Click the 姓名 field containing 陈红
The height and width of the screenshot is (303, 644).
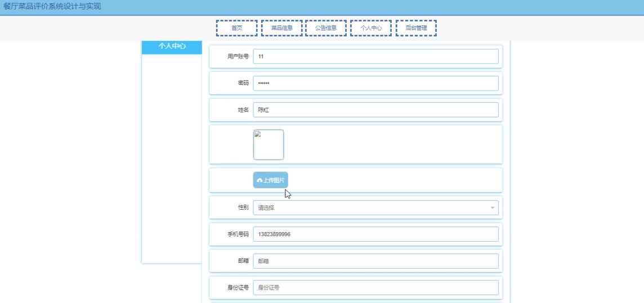click(x=376, y=110)
